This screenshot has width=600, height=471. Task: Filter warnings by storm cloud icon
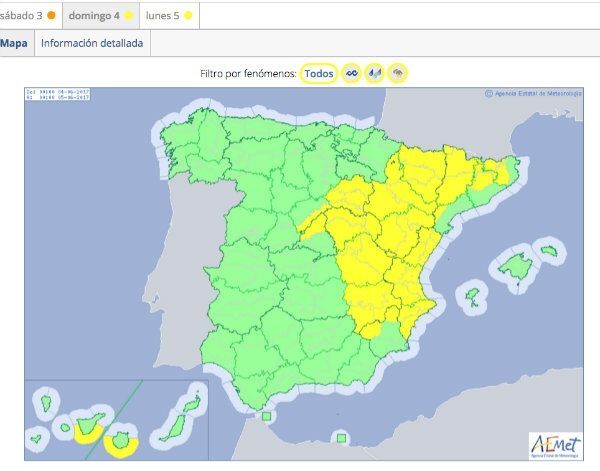coord(398,73)
